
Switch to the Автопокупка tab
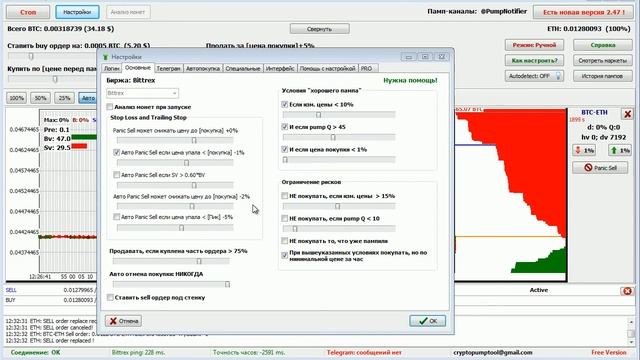(203, 69)
